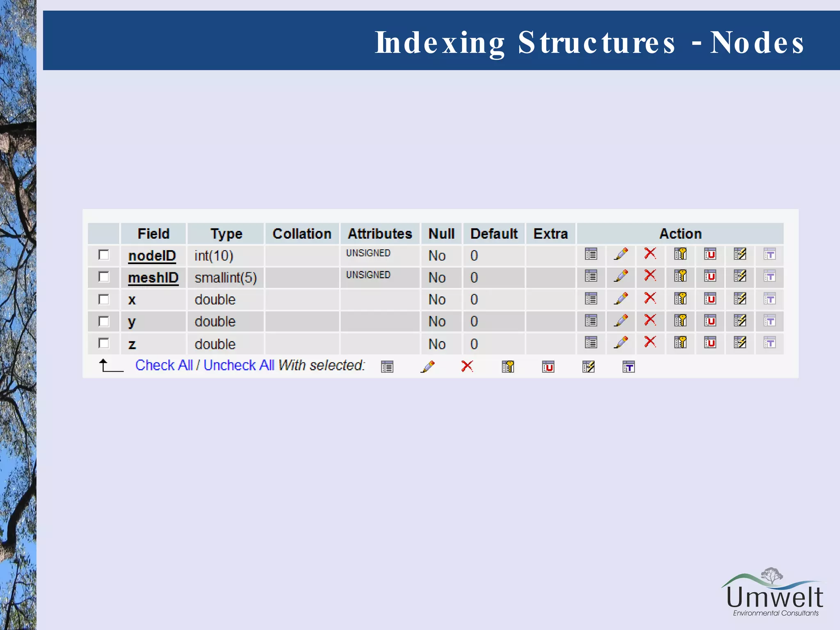Click the nodeID field name
Viewport: 840px width, 630px height.
pyautogui.click(x=152, y=256)
